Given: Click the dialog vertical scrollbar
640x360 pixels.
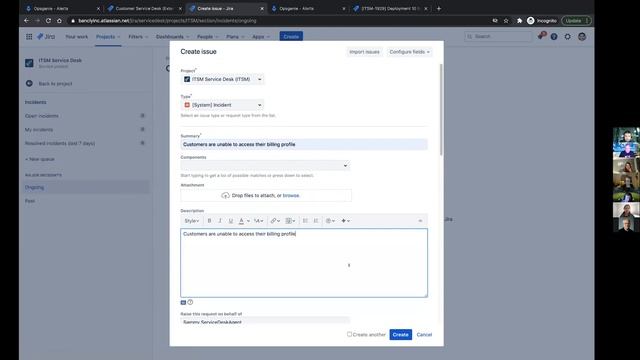Looking at the screenshot, I should coord(441,109).
